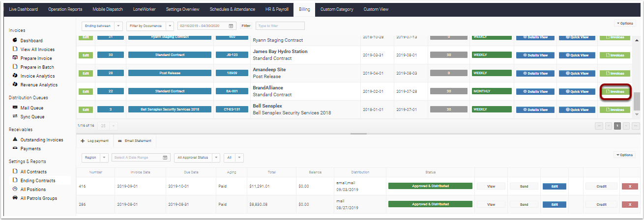Click the Prepare Invoice sidebar icon
Viewport: 644px width, 220px height.
pos(15,58)
